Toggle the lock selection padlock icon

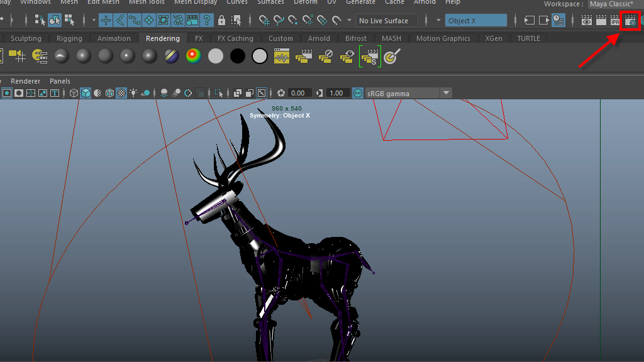click(221, 20)
